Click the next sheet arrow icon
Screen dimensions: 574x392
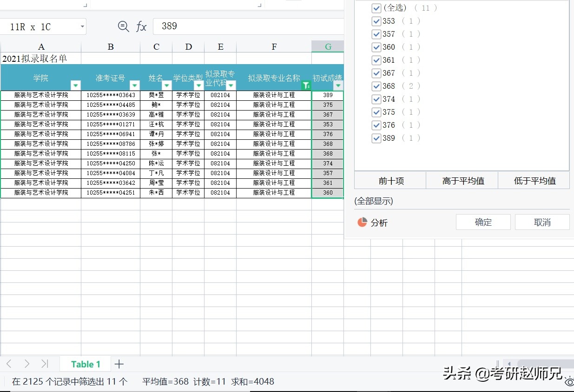[26, 364]
